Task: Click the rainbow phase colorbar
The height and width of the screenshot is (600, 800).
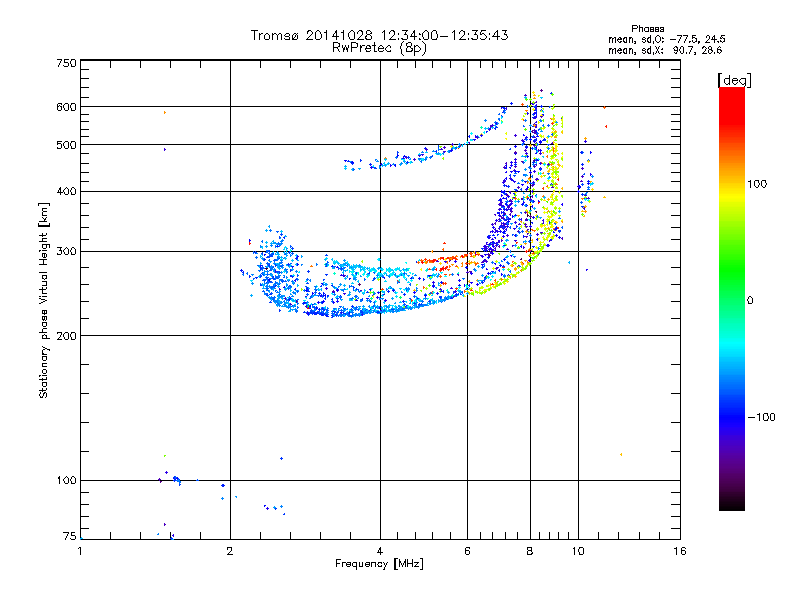Action: click(732, 298)
